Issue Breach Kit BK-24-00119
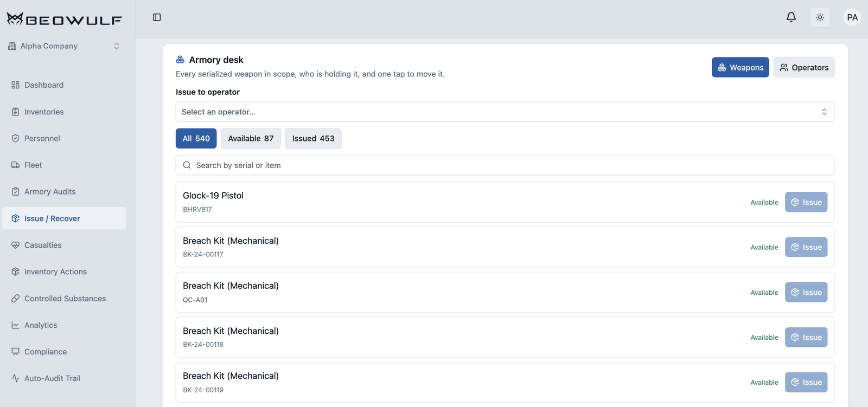Screen dimensions: 868x407 pos(806,382)
